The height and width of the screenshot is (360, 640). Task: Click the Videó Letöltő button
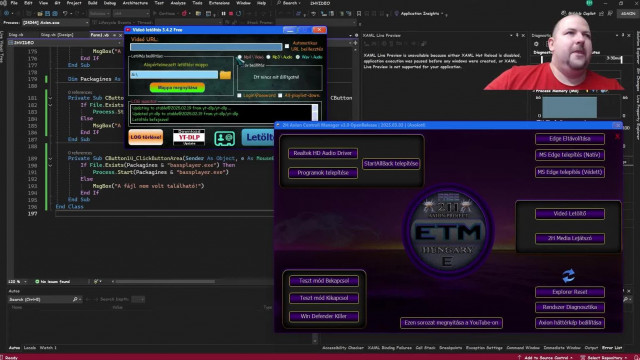pos(570,214)
